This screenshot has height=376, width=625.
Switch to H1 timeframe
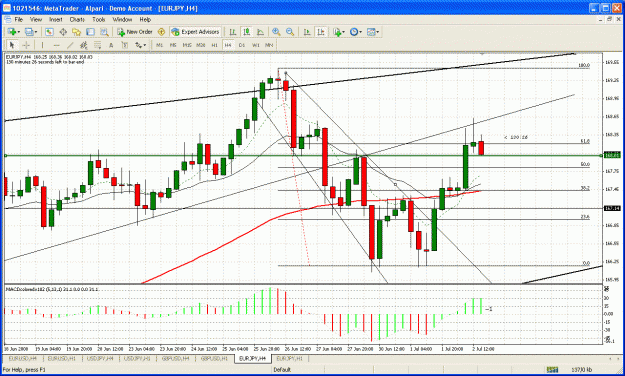click(214, 45)
